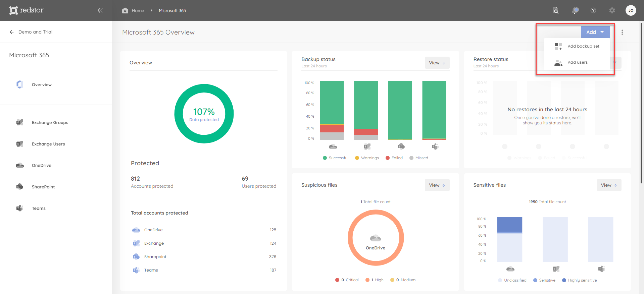This screenshot has height=294, width=644.
Task: Open the Add dropdown button
Action: 595,32
